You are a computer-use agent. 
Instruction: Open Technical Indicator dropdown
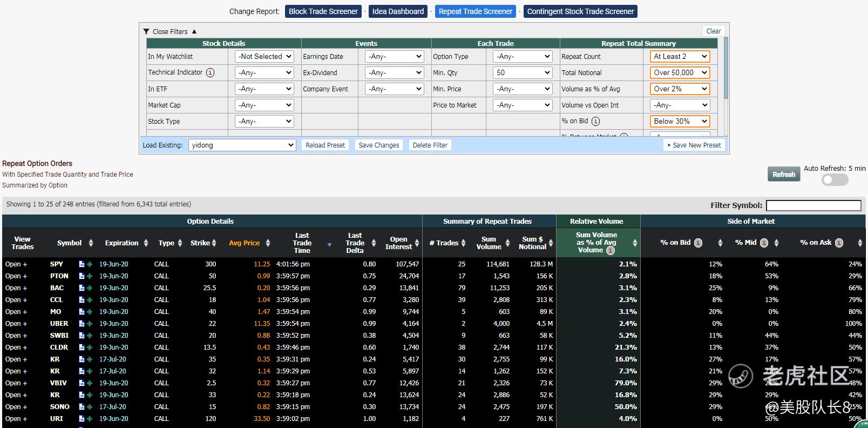click(x=265, y=72)
